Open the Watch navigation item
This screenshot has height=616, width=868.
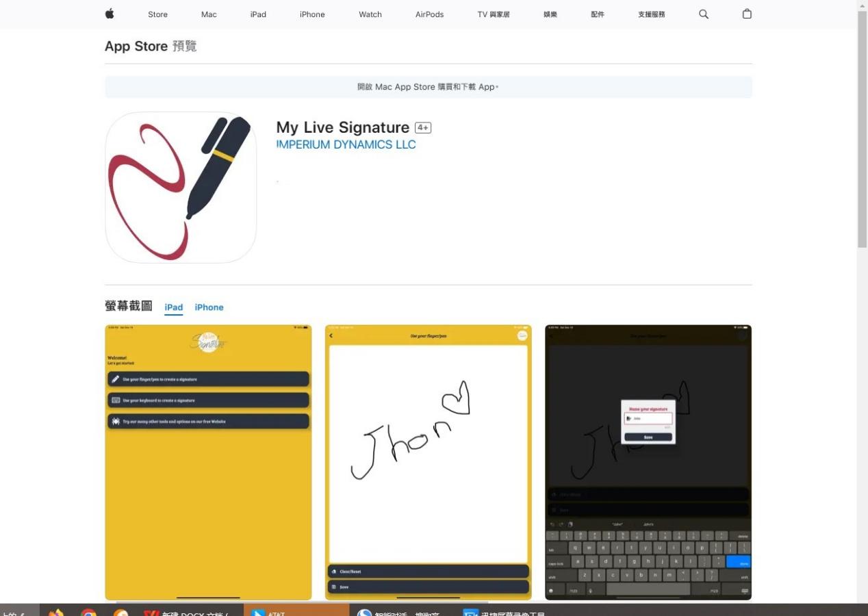pos(370,14)
